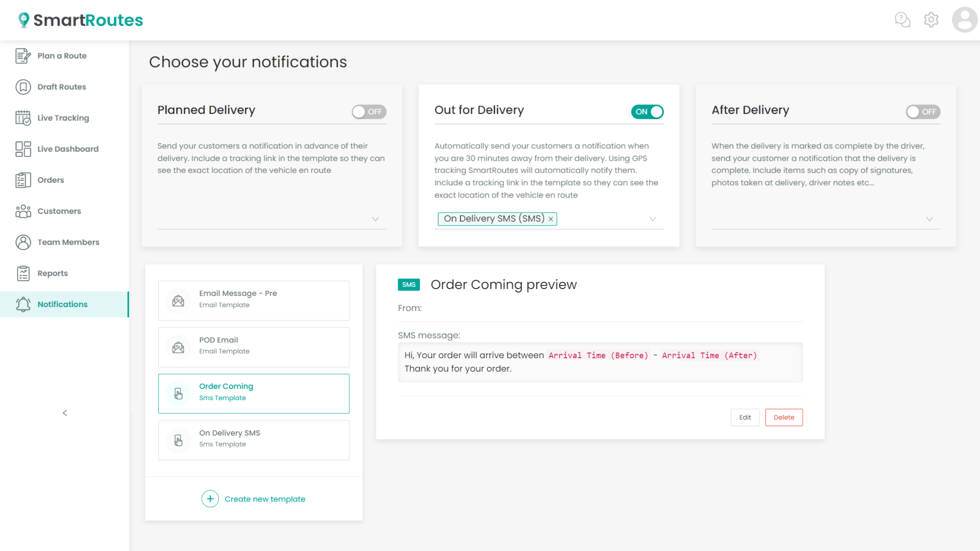Remove the On Delivery SMS (SMS) tag
The width and height of the screenshot is (980, 551).
551,219
